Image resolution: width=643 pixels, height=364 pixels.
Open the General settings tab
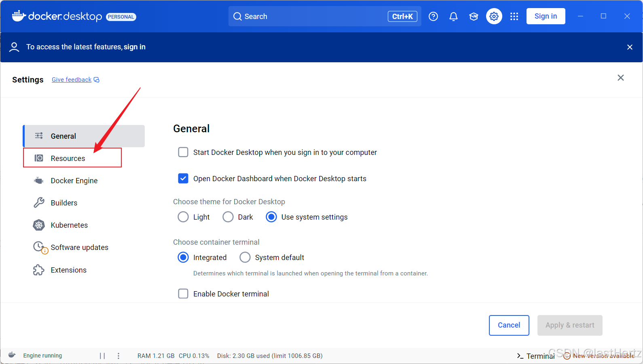[x=84, y=136]
